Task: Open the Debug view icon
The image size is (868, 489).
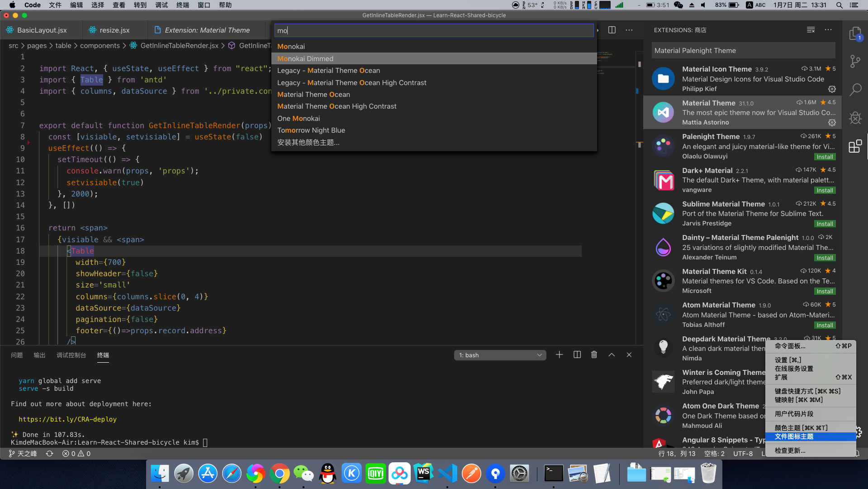Action: tap(855, 118)
